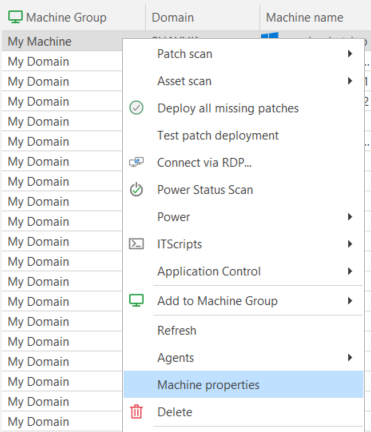Click the green monitor icon in Machine Group header
Image resolution: width=371 pixels, height=432 pixels.
15,17
